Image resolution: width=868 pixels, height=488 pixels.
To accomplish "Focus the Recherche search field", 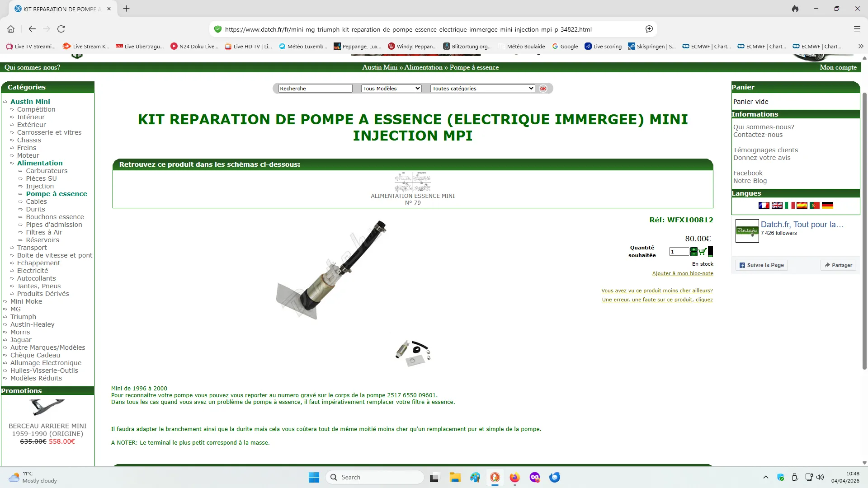I will click(x=315, y=89).
